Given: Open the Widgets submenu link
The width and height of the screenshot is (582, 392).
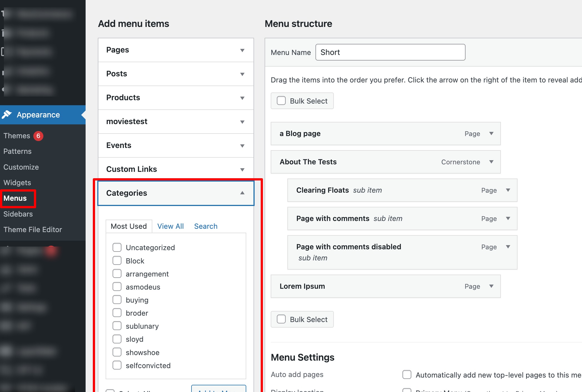Looking at the screenshot, I should [17, 183].
